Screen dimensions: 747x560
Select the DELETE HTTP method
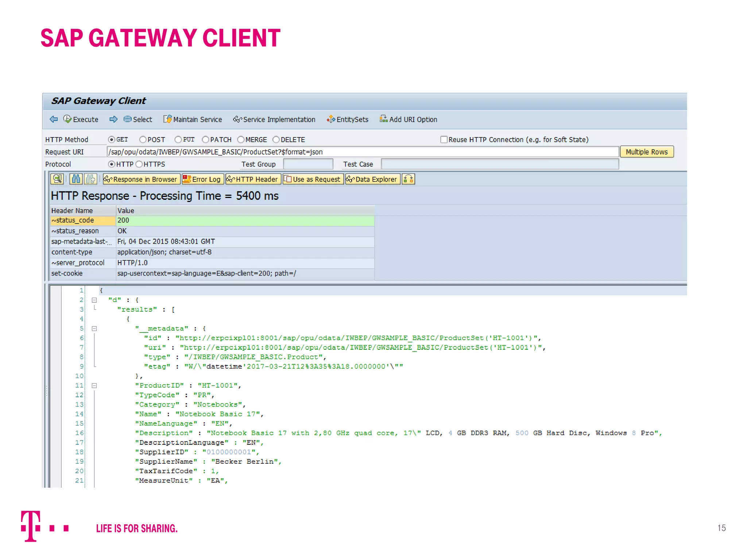[276, 140]
